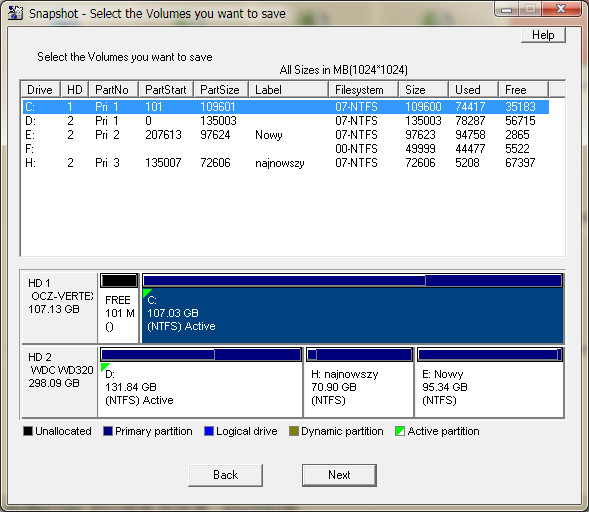The image size is (589, 512).
Task: Select the D: drive row in list
Action: click(x=285, y=121)
